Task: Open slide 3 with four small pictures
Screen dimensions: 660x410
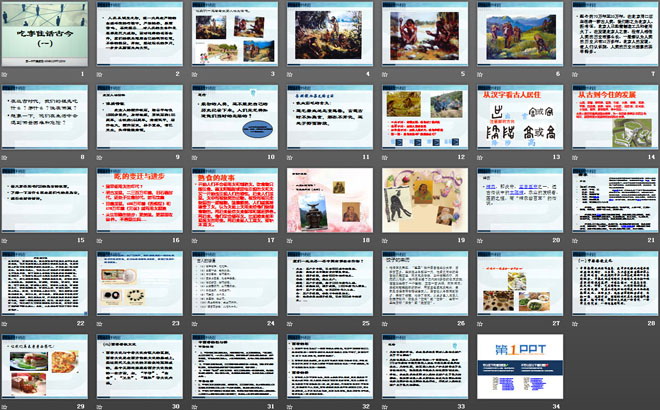Action: pos(235,34)
